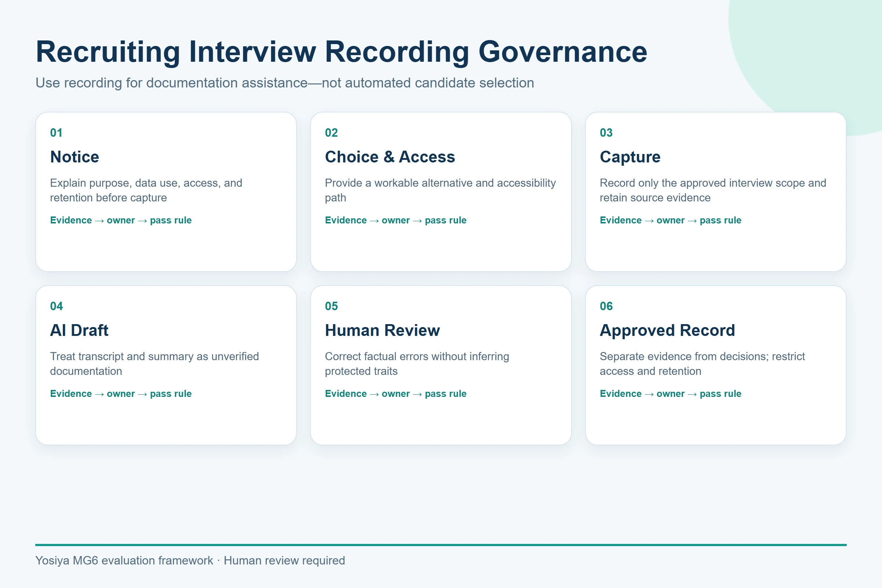The image size is (882, 588).
Task: Click 'Separate evidence from decisions' text
Action: 702,364
